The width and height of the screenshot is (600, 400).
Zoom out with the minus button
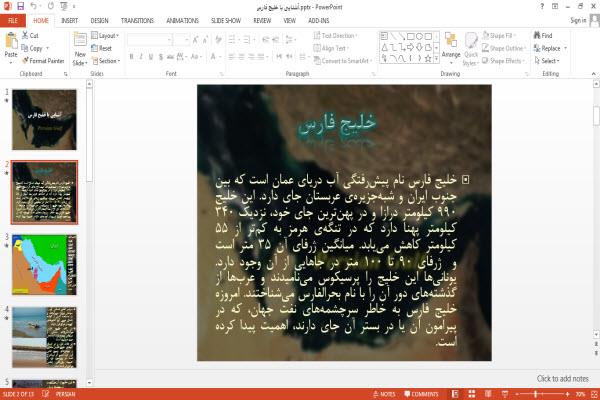coord(517,394)
